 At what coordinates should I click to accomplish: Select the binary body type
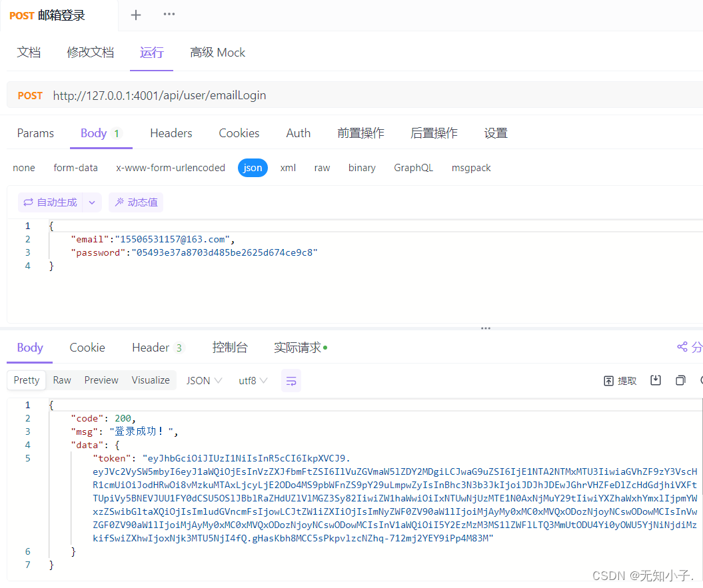pos(362,168)
